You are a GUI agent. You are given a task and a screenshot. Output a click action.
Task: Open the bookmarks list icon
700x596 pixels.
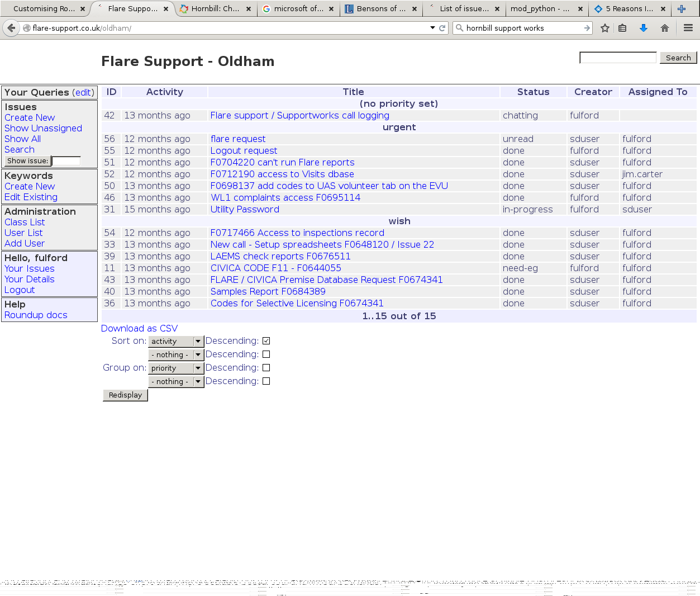click(x=623, y=28)
